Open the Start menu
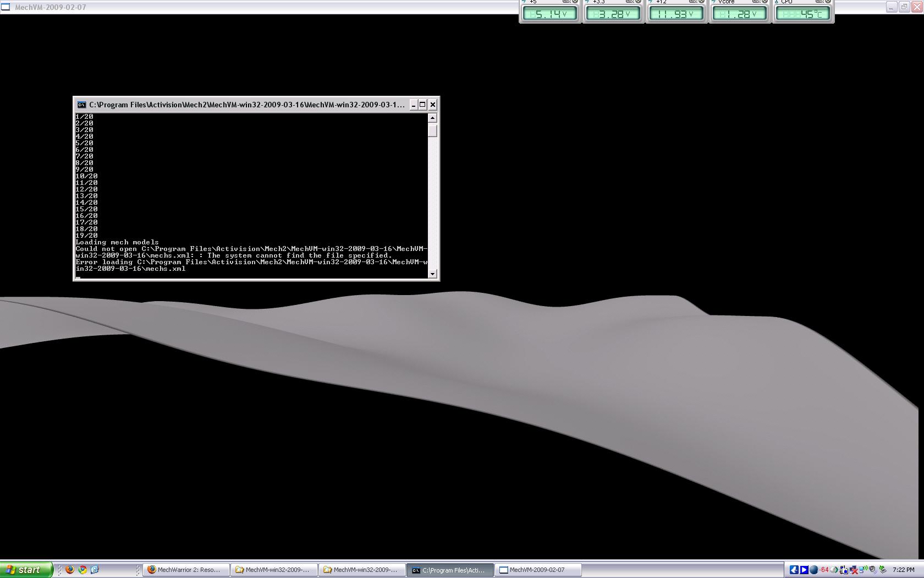The image size is (924, 578). pyautogui.click(x=25, y=570)
